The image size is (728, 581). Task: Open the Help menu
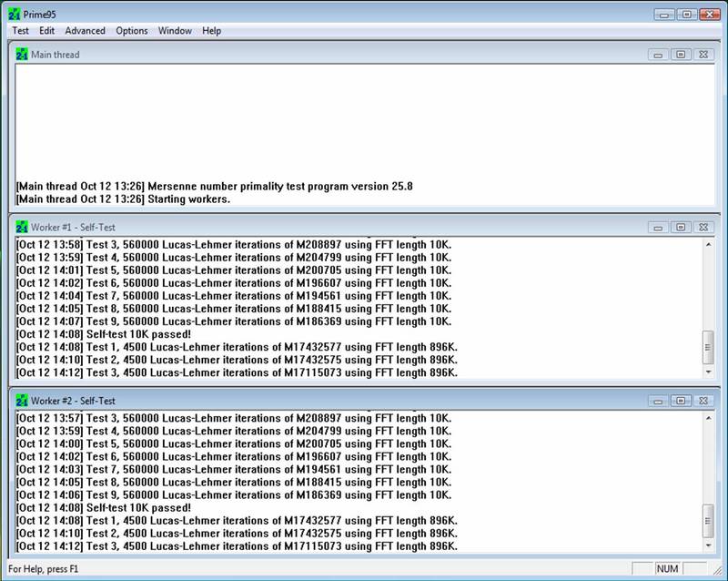pos(211,30)
